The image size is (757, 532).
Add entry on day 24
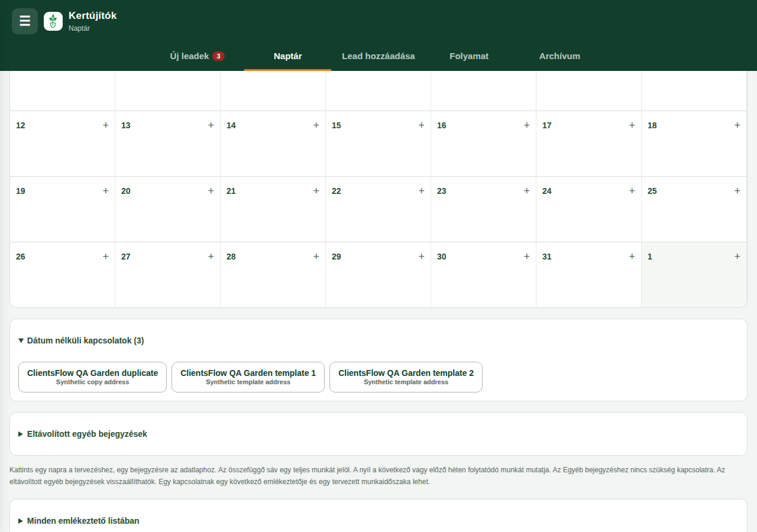point(632,191)
